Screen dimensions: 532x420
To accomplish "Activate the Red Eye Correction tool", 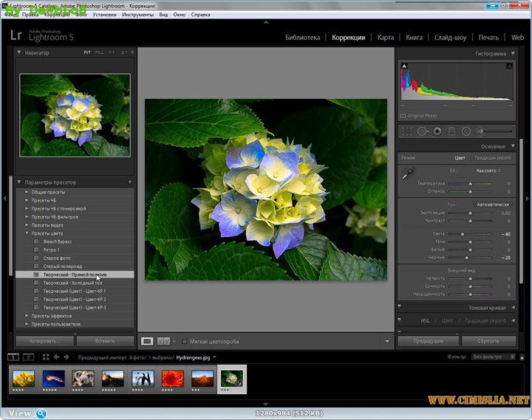I will click(x=437, y=131).
